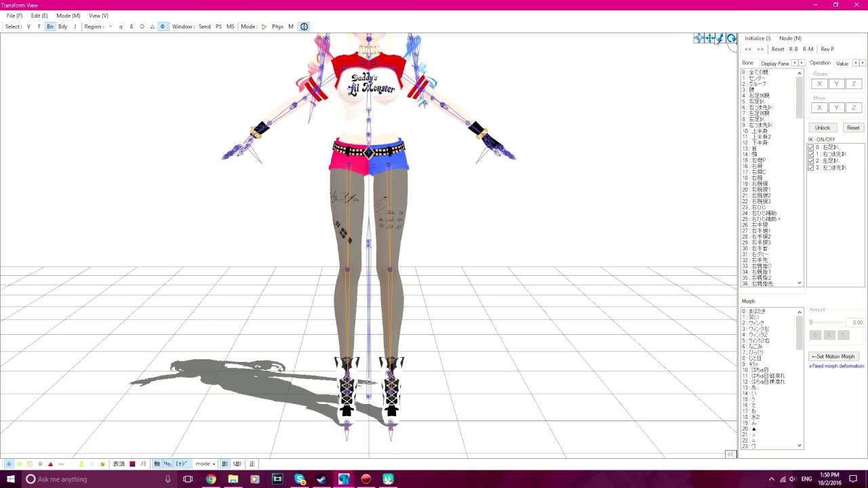Click the Rev P button
This screenshot has width=868, height=488.
[x=827, y=49]
